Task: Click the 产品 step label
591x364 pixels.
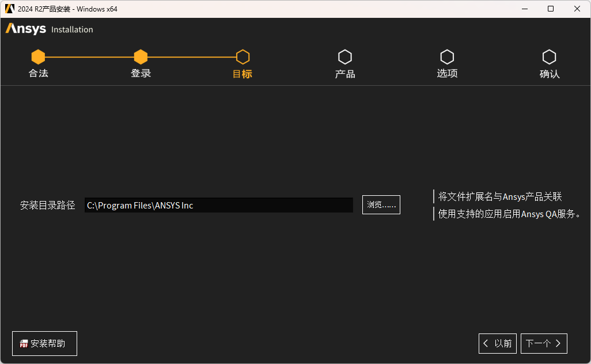Action: 345,74
